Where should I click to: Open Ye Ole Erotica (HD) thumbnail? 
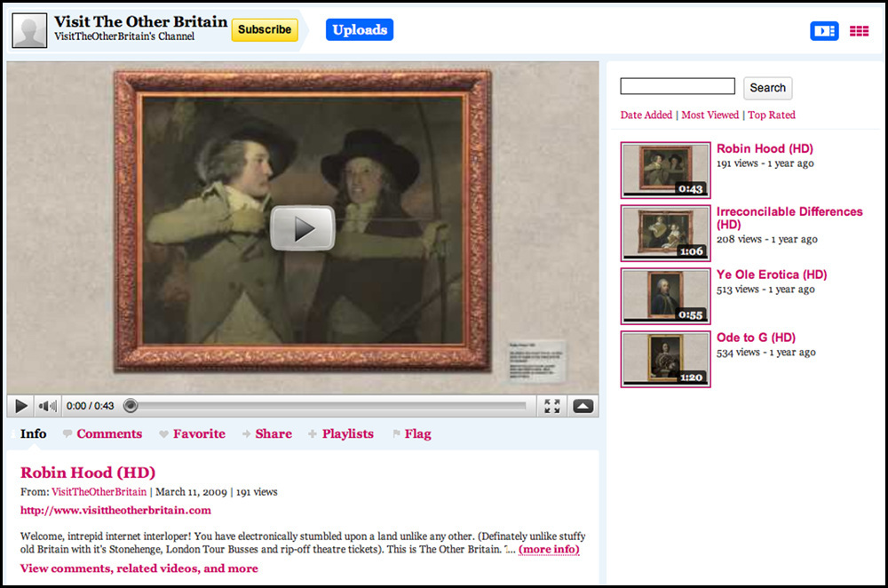click(665, 296)
